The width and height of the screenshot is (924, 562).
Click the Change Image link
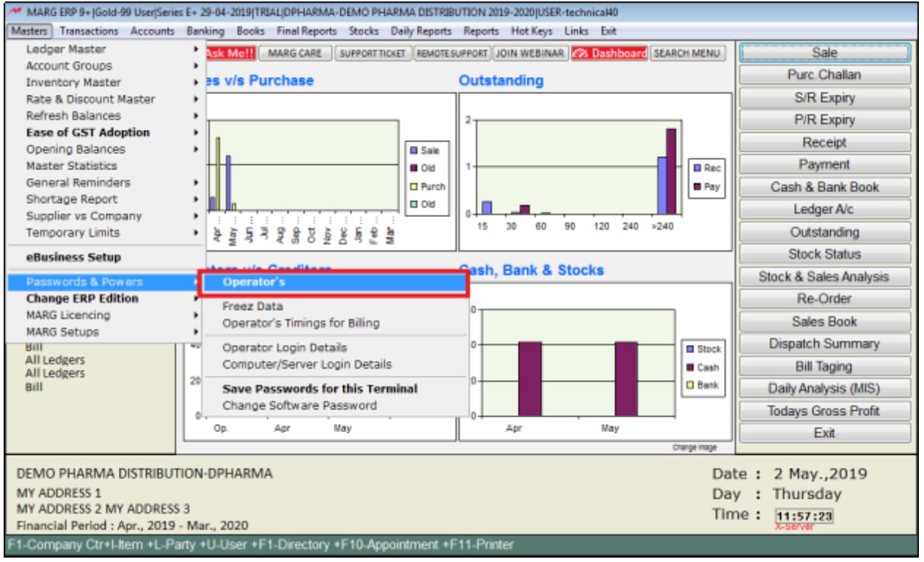(694, 448)
